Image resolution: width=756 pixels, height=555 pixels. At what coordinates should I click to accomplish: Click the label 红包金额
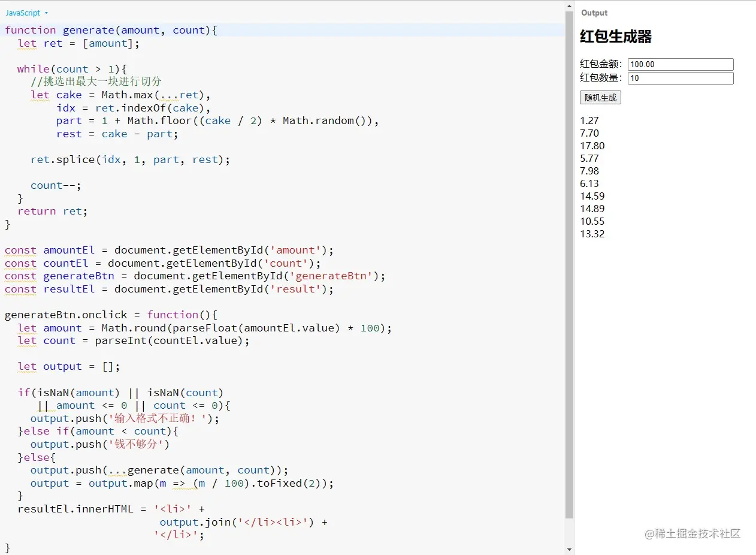(x=602, y=64)
